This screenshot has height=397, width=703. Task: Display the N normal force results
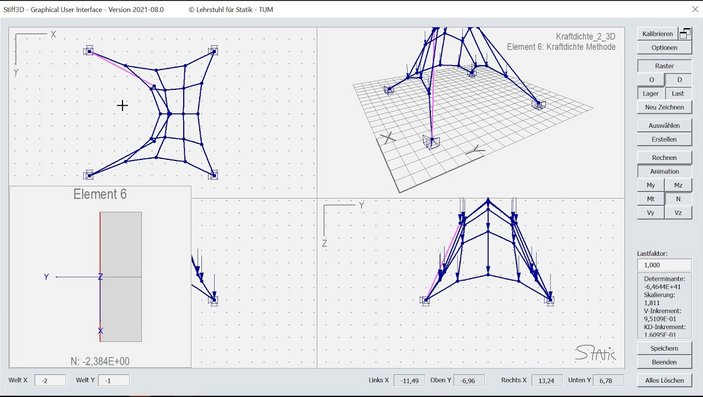[x=678, y=199]
